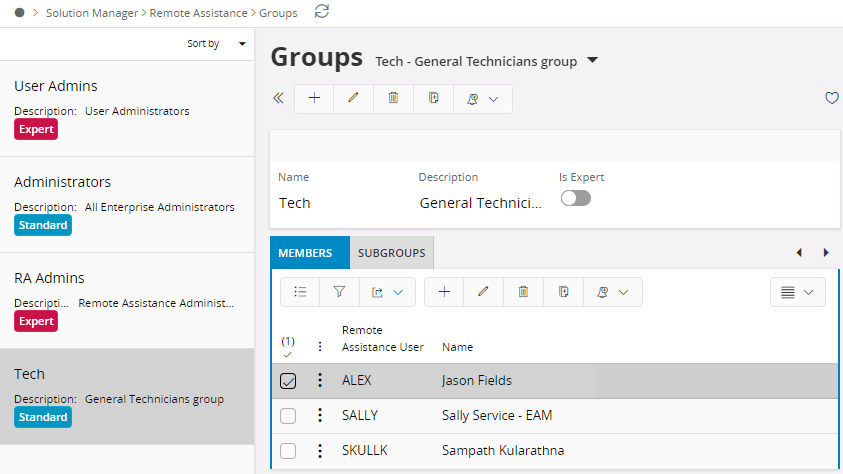Check the SALLY row checkbox
The image size is (843, 474).
pos(288,416)
